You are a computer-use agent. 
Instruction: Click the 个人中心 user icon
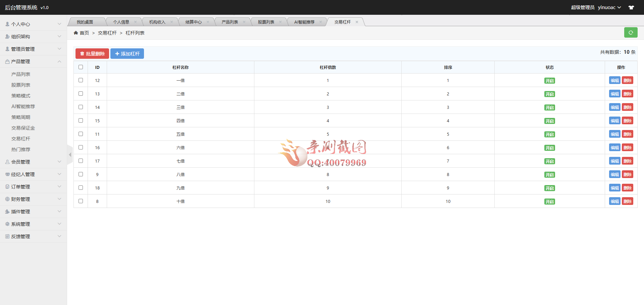(7, 24)
